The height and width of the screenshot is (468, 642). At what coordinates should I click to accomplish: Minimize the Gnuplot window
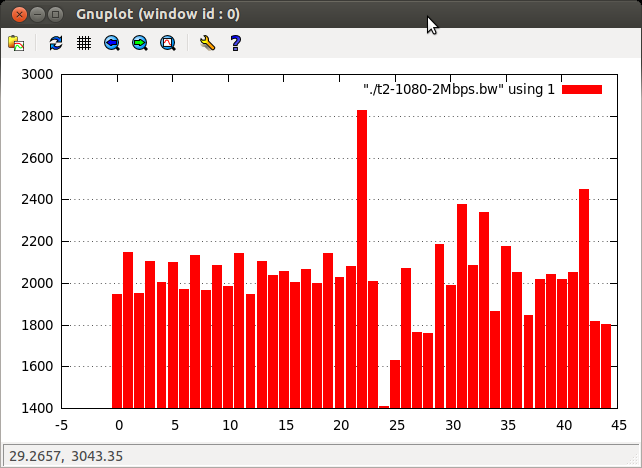38,15
